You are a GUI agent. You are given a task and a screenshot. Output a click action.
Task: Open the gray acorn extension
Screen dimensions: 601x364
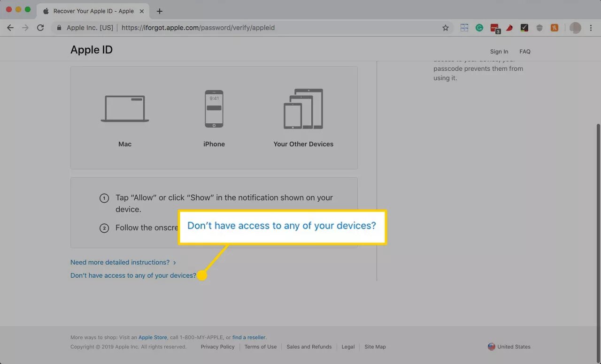pos(539,28)
